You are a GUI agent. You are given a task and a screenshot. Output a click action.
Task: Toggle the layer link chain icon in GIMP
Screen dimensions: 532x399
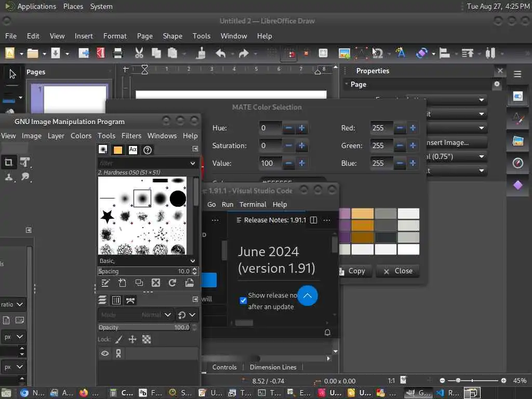point(118,353)
